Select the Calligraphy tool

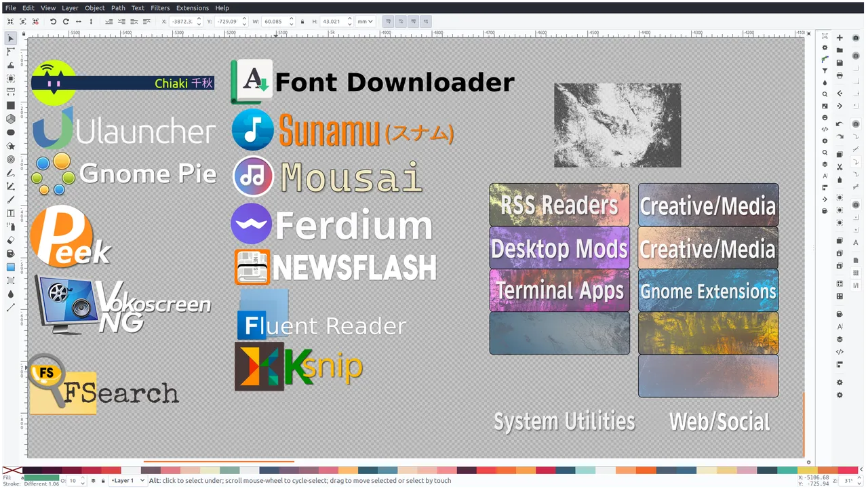tap(11, 199)
